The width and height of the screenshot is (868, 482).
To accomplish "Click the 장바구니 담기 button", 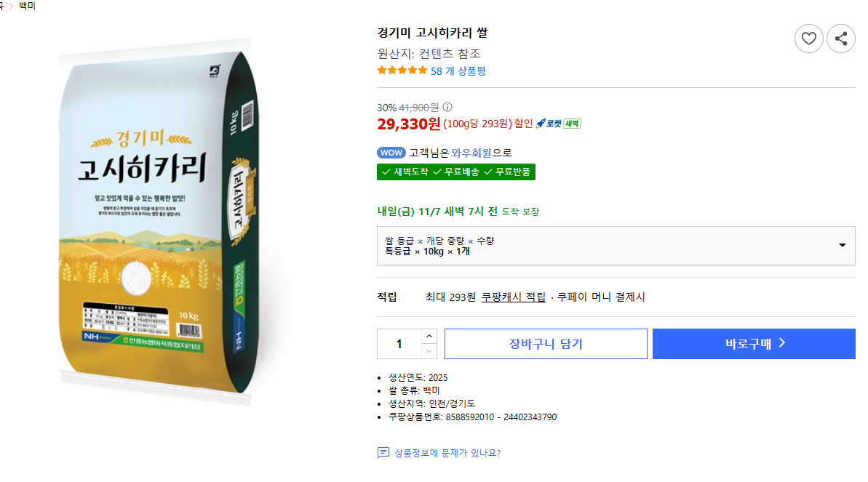I will pos(546,344).
